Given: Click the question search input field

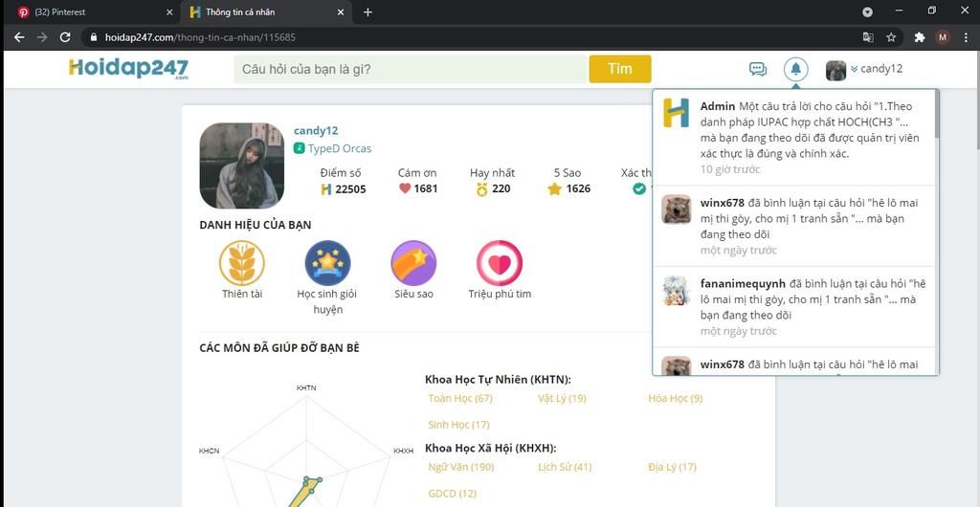Looking at the screenshot, I should click(412, 69).
